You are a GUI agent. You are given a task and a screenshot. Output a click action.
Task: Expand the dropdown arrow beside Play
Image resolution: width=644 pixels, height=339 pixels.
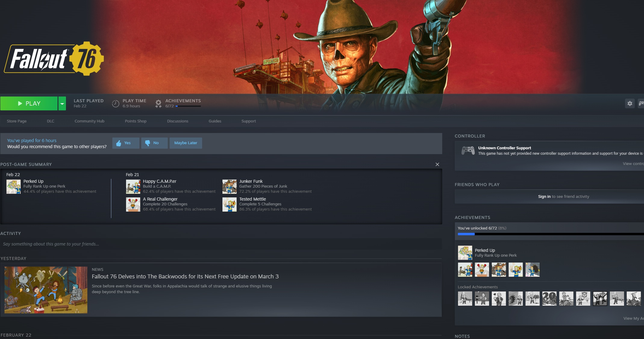pos(62,103)
